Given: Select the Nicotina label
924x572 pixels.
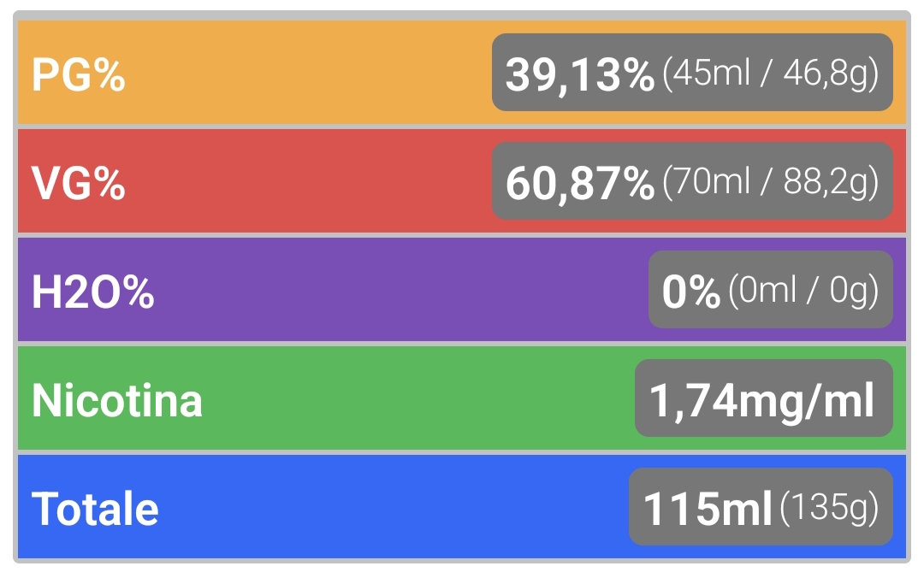Looking at the screenshot, I should pos(117,401).
